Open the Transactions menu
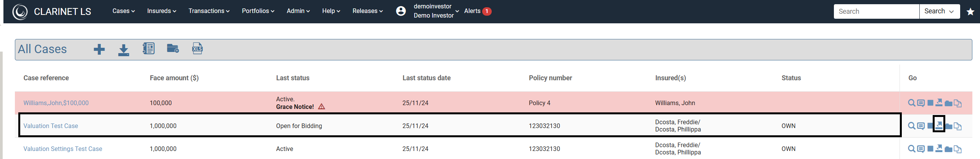The height and width of the screenshot is (159, 980). [x=209, y=11]
